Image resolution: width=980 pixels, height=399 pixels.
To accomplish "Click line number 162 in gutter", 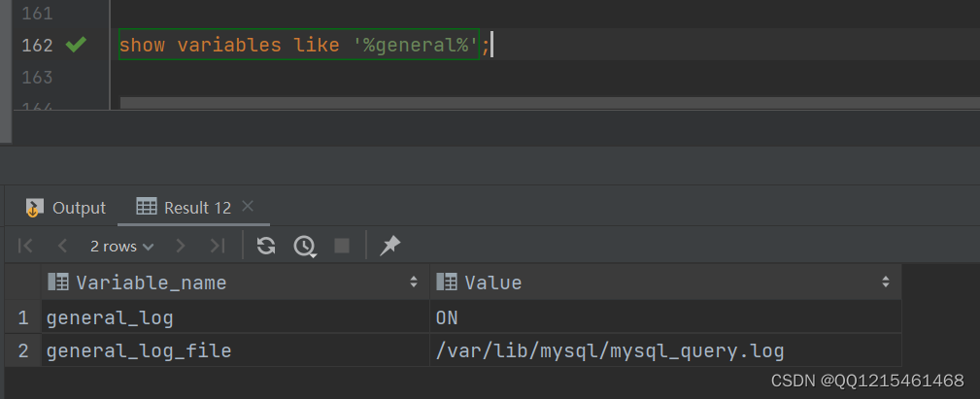I will point(38,46).
